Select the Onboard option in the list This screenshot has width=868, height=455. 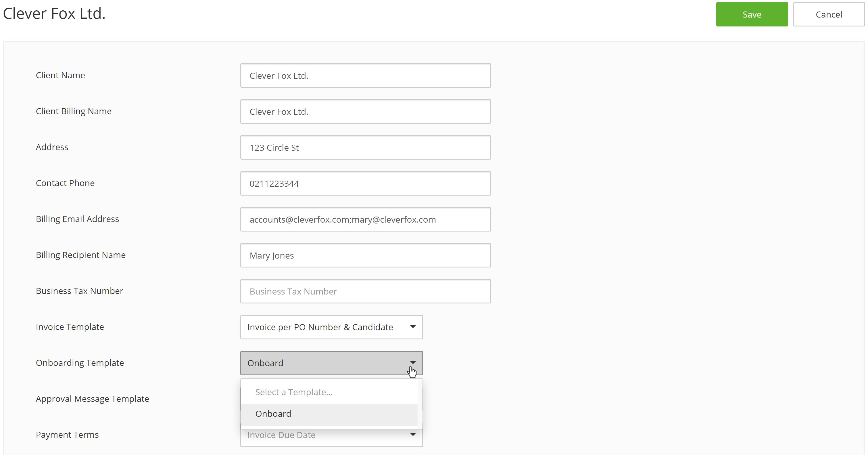pos(329,414)
